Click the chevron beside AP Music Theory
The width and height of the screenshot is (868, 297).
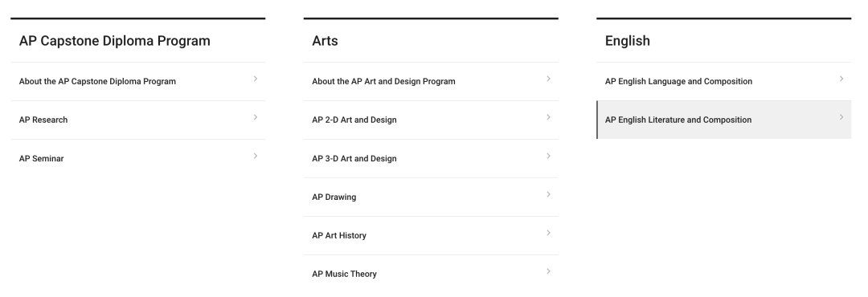pos(548,271)
